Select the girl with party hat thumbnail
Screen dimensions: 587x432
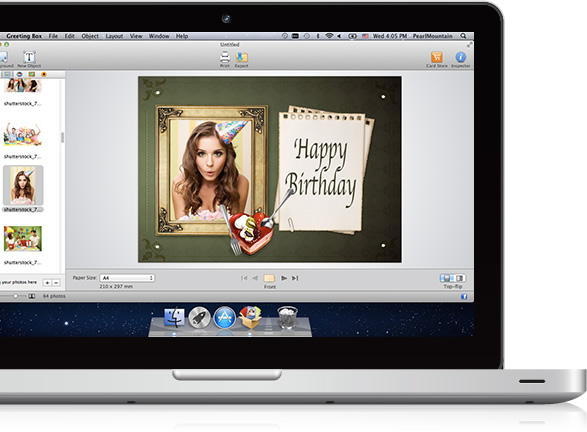(23, 185)
